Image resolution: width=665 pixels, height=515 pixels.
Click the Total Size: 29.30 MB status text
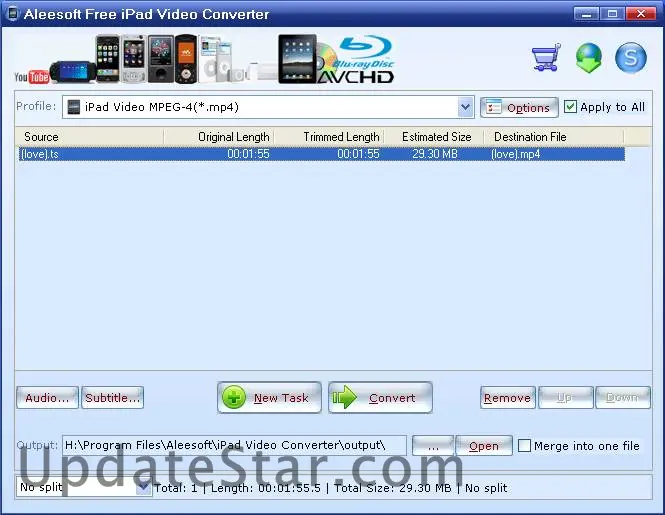click(x=392, y=488)
